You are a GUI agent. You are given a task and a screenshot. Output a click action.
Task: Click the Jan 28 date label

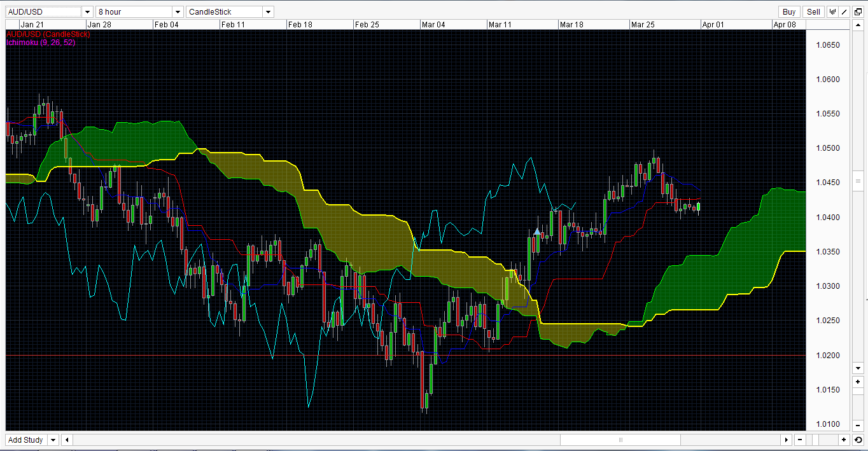pos(99,24)
